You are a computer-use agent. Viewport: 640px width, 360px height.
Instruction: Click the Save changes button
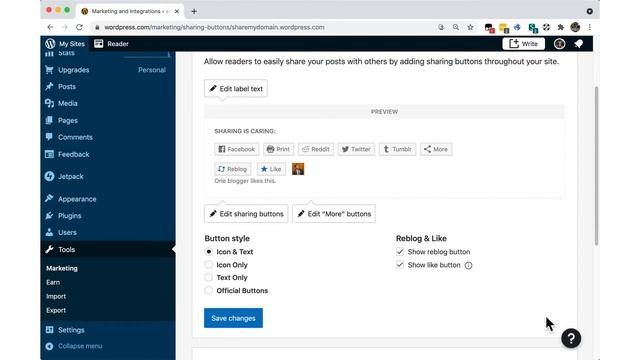233,318
